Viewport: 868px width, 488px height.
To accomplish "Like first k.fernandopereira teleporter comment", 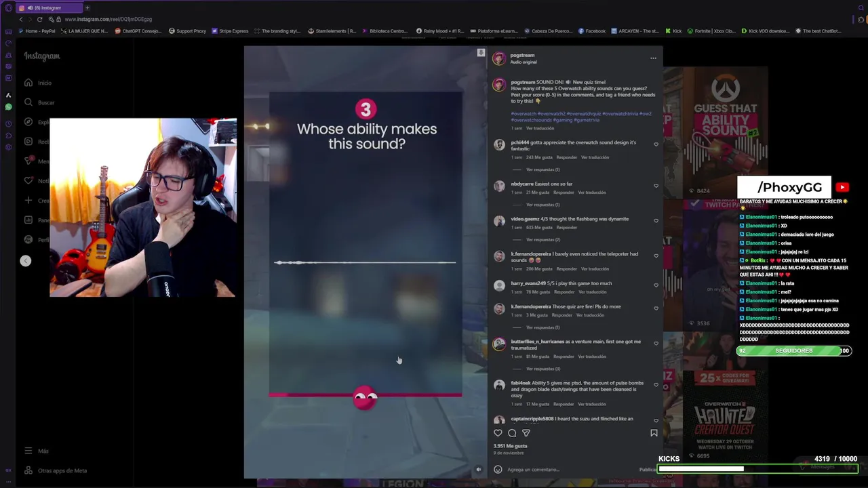I will coord(656,256).
